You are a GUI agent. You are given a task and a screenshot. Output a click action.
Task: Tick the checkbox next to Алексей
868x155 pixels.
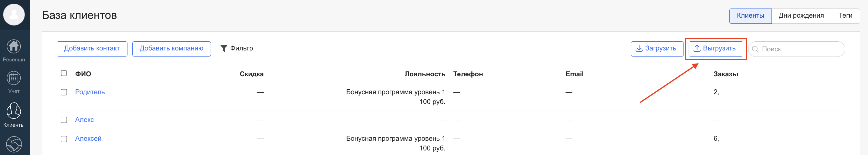[64, 139]
